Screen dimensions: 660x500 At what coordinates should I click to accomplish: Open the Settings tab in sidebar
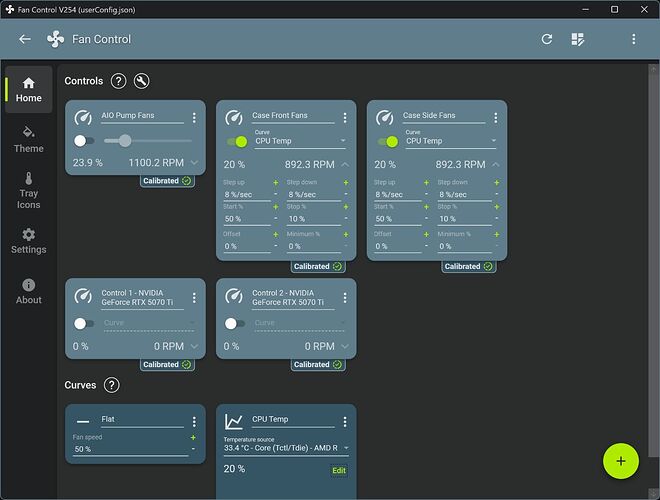(28, 240)
